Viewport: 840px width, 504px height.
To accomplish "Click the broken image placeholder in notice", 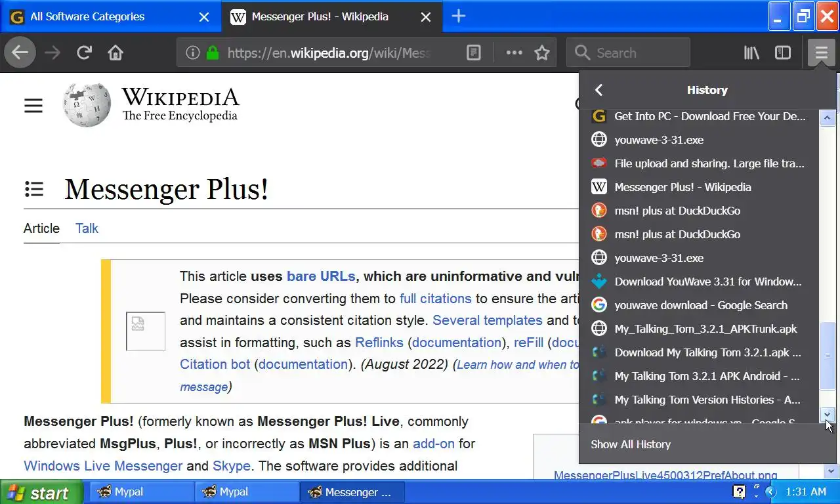I will click(146, 331).
